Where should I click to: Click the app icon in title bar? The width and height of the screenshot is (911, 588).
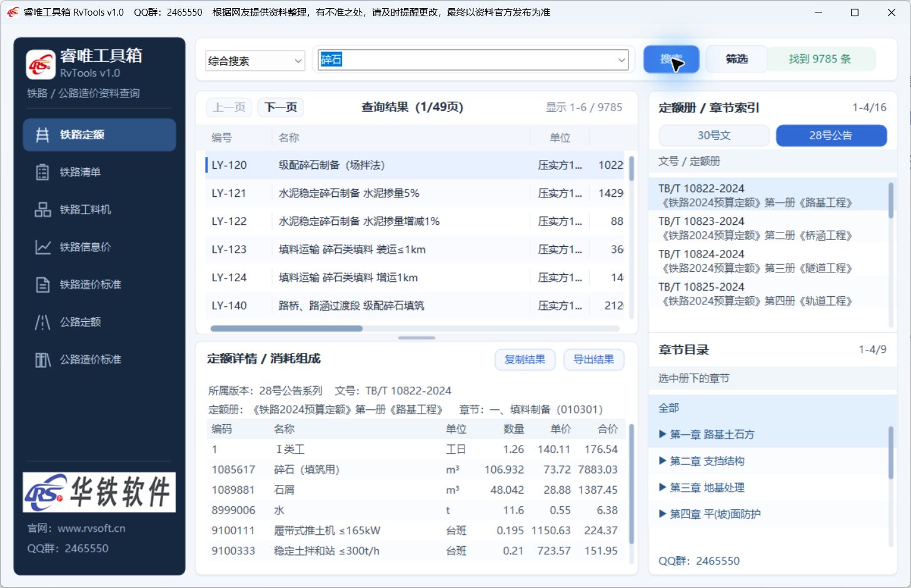tap(13, 12)
